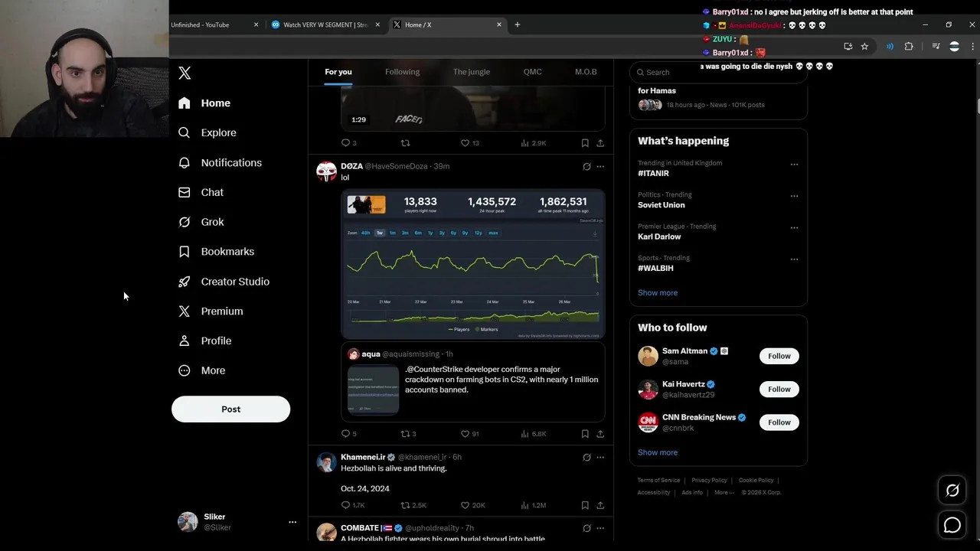Switch to the QMC tab
980x551 pixels.
[x=533, y=72]
